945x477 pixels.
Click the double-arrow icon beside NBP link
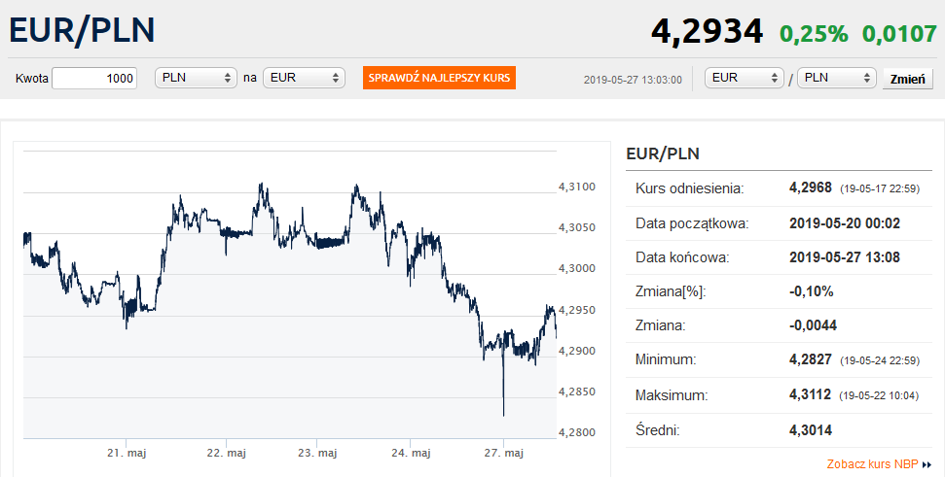927,464
